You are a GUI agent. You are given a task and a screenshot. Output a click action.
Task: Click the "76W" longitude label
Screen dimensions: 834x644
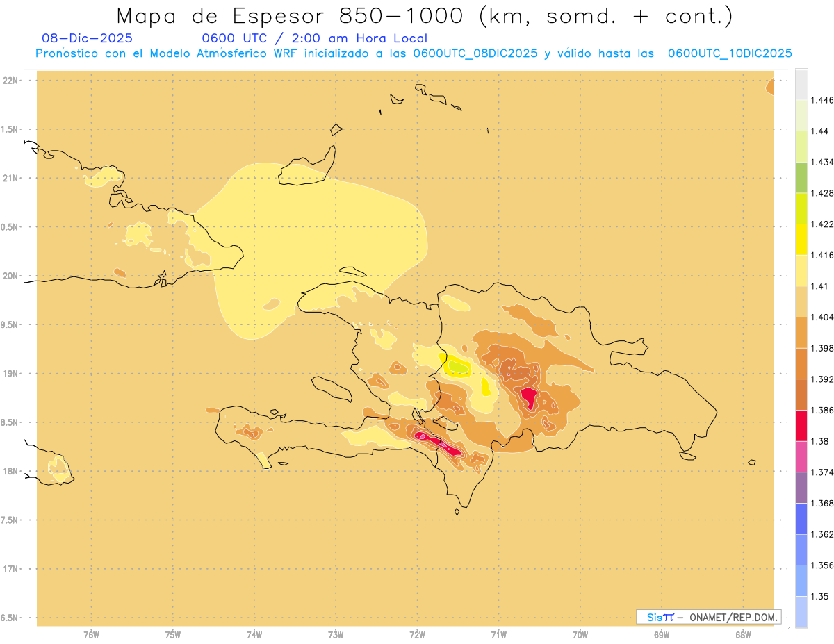coord(91,634)
